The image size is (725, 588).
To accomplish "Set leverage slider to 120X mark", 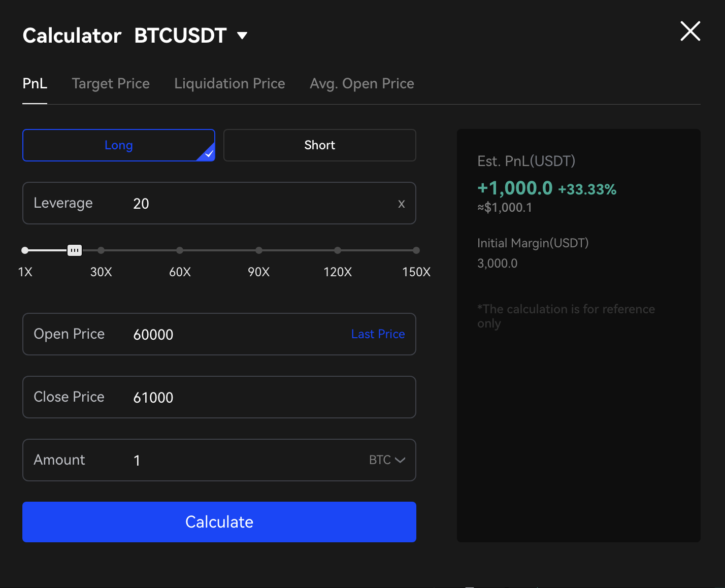I will click(x=338, y=250).
